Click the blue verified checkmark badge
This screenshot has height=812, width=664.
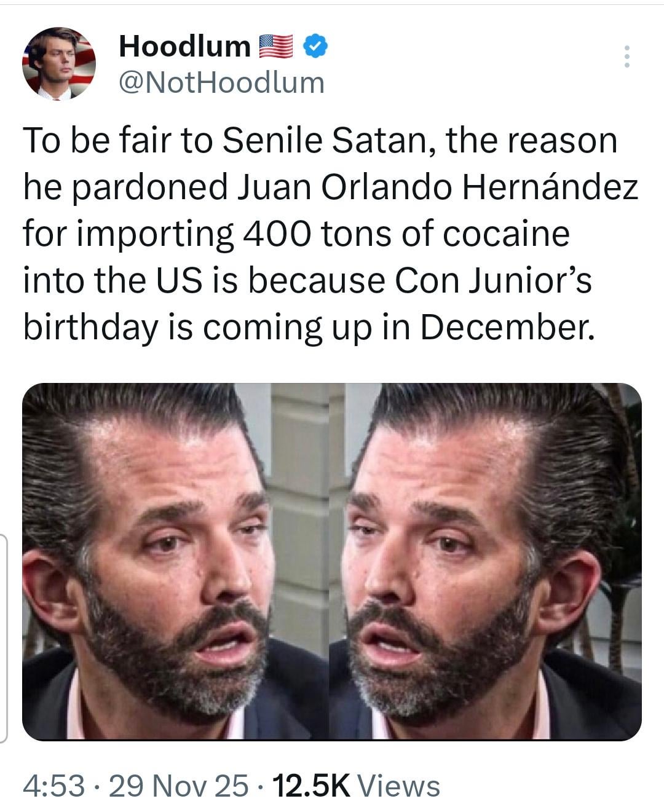pos(315,46)
